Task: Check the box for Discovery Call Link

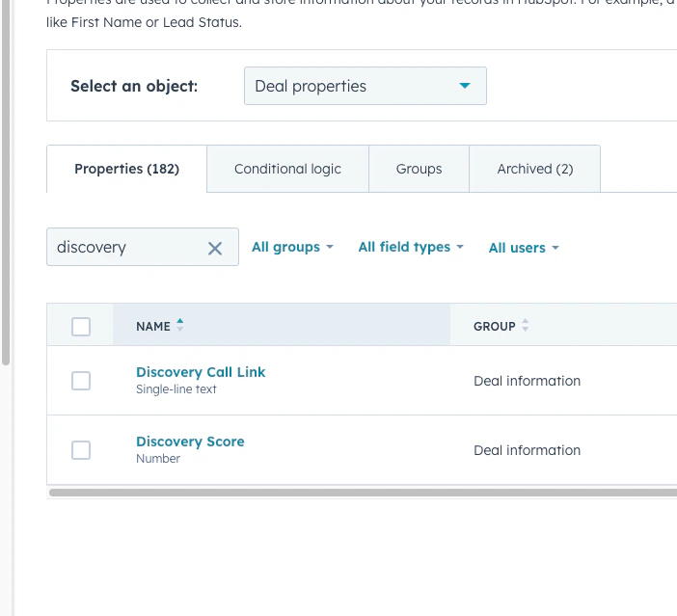Action: tap(81, 381)
